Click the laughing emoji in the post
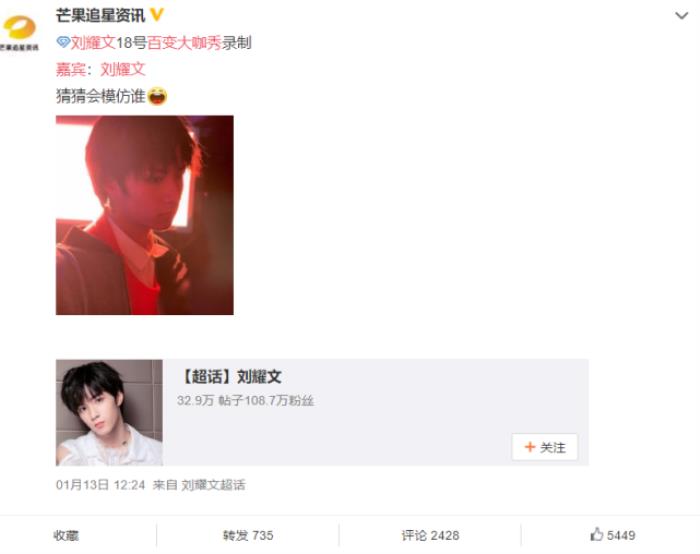 pos(157,96)
